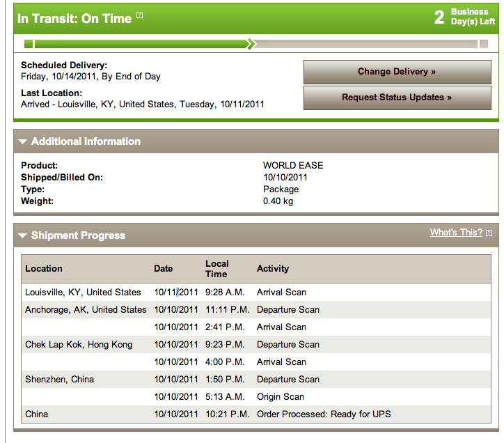
Task: Click the Request Status Updates button
Action: tap(397, 98)
